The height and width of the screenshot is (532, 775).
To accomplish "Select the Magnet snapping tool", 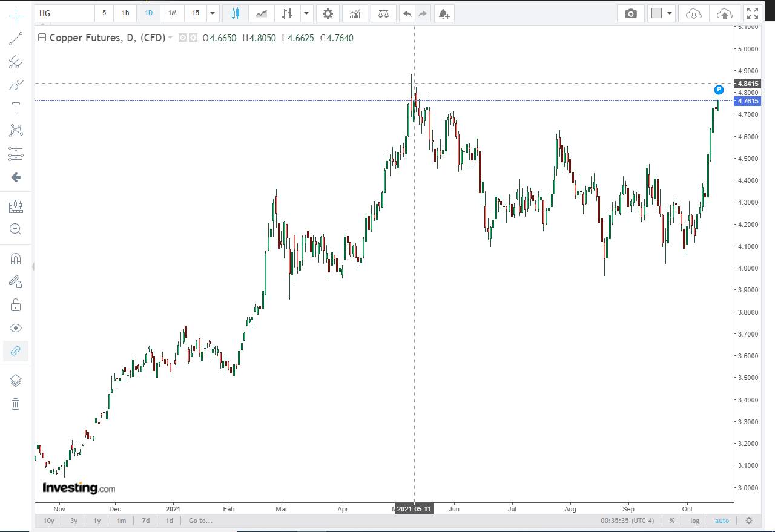I will pyautogui.click(x=15, y=258).
